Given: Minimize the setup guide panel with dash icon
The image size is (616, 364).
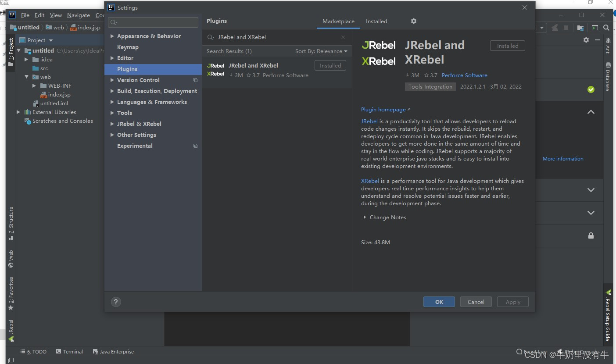Looking at the screenshot, I should 598,40.
